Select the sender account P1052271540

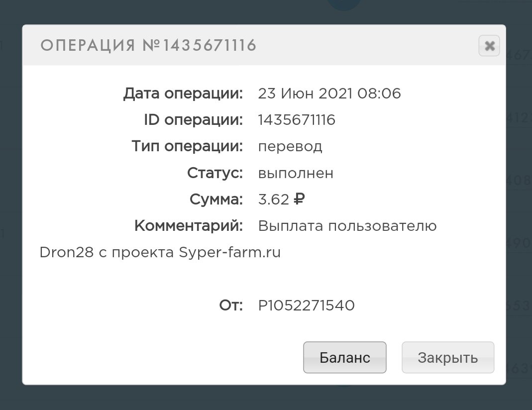[306, 305]
